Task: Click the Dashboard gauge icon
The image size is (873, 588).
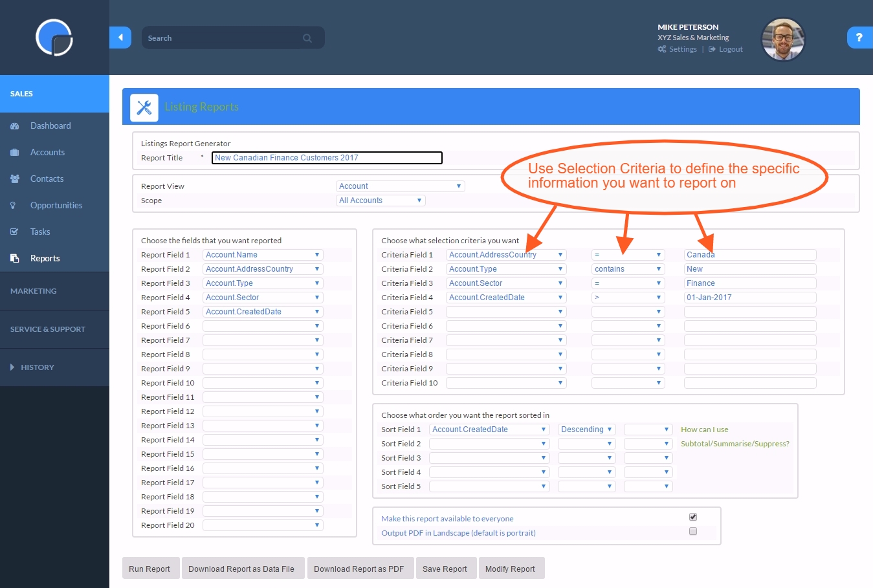Action: tap(14, 126)
